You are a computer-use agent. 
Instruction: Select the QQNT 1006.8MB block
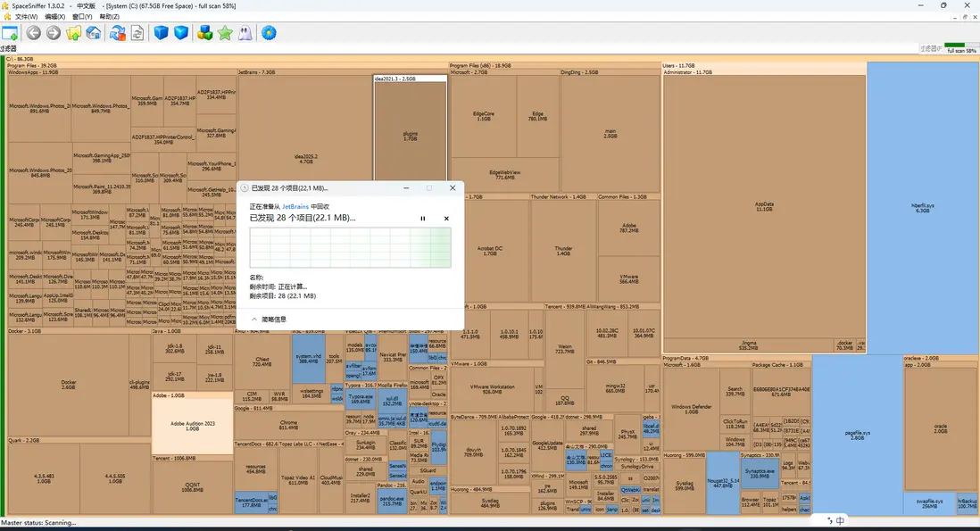193,487
